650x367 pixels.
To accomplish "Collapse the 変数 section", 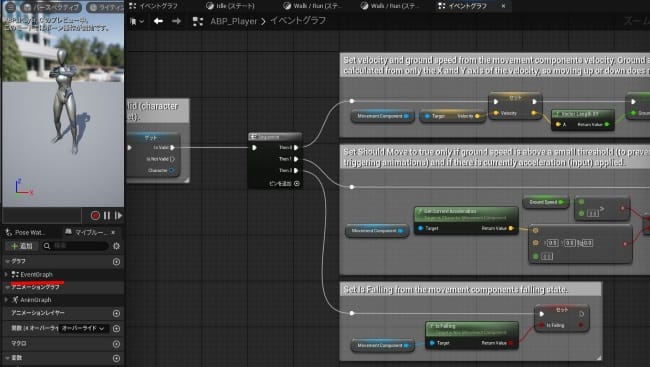I will (x=7, y=358).
